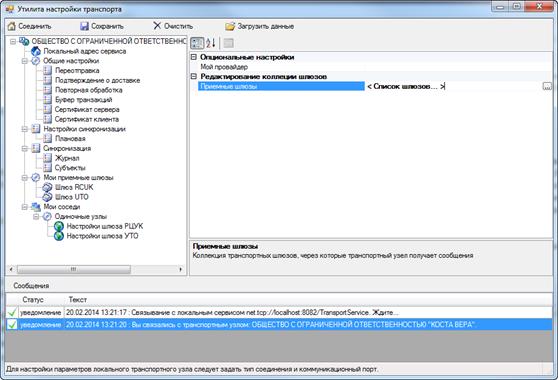The image size is (558, 380).
Task: Click globe icon of Настройки шлюза РЦУК
Action: (59, 226)
